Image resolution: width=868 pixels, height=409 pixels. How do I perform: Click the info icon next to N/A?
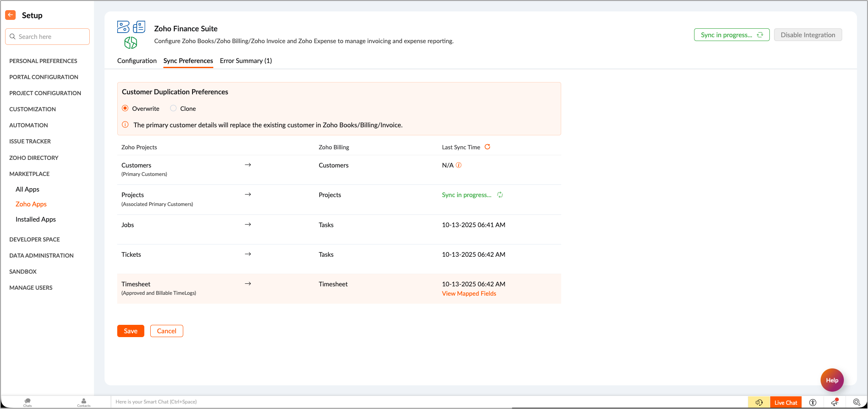(x=459, y=165)
